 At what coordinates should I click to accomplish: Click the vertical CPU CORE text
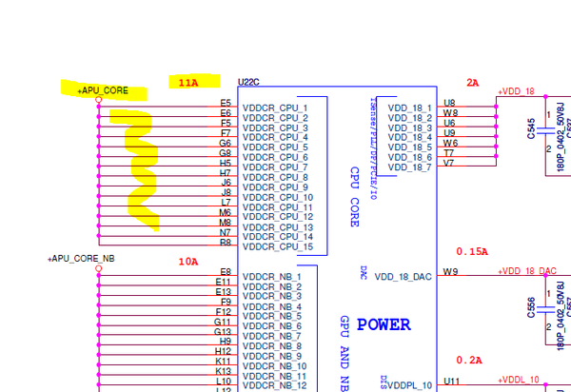click(x=354, y=197)
